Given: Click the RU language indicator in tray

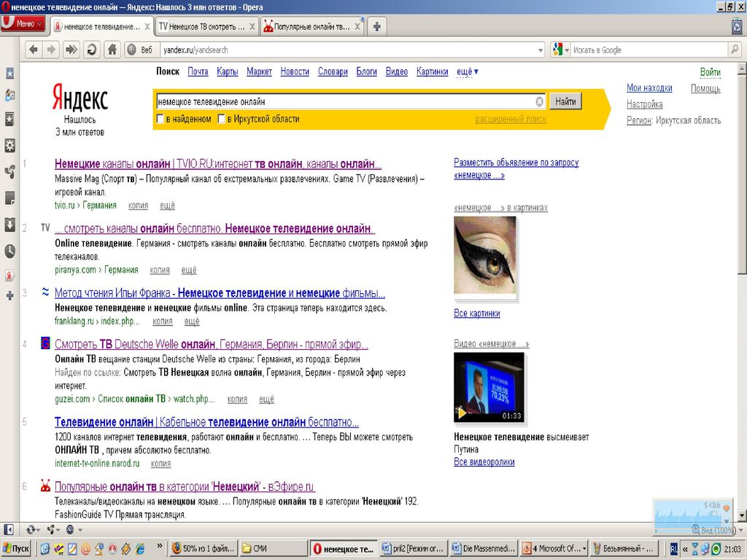Looking at the screenshot, I should [x=673, y=548].
